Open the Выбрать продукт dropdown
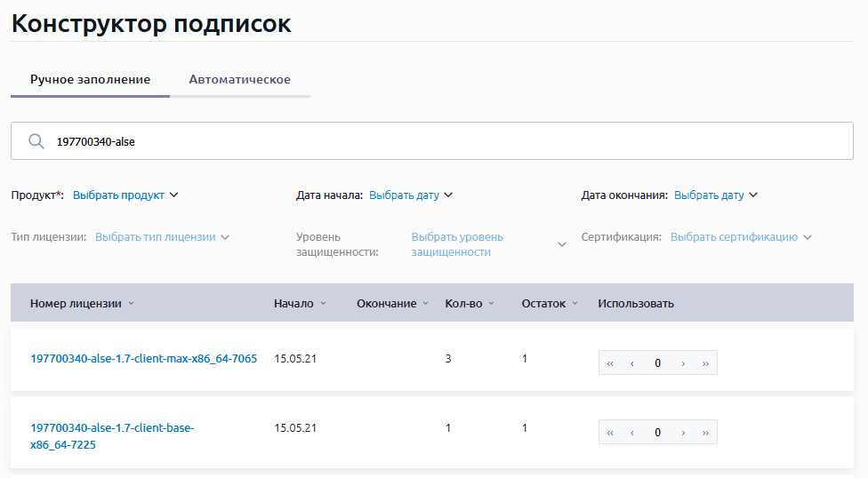The width and height of the screenshot is (868, 478). [125, 195]
